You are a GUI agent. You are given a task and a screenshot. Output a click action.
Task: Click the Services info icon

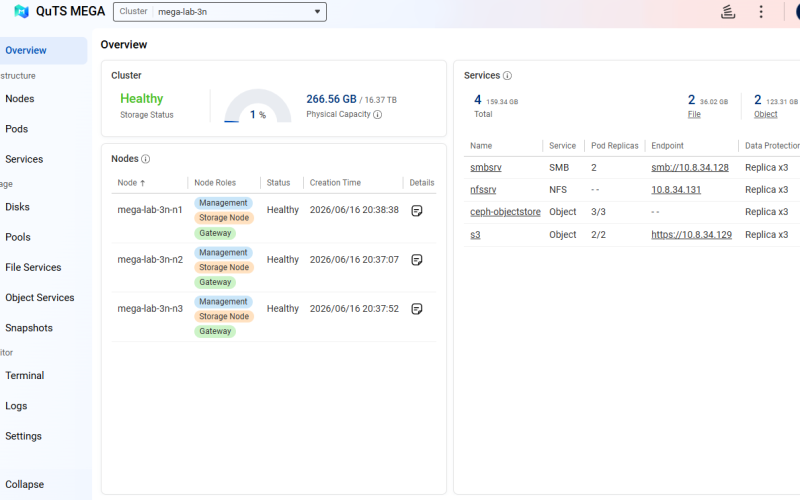[507, 76]
